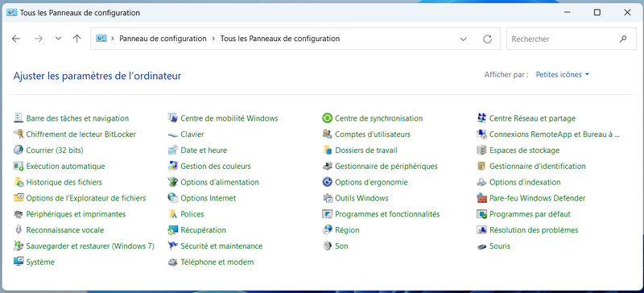Click the Barre des tâches et navigation icon
The image size is (644, 293).
19,118
